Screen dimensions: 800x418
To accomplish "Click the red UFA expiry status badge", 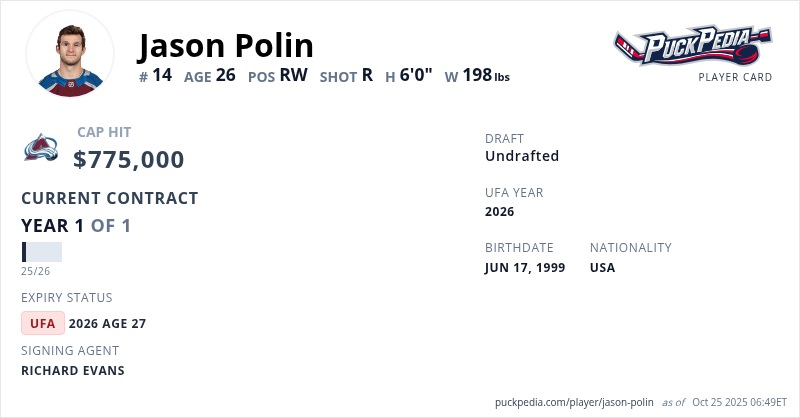I will coord(43,323).
